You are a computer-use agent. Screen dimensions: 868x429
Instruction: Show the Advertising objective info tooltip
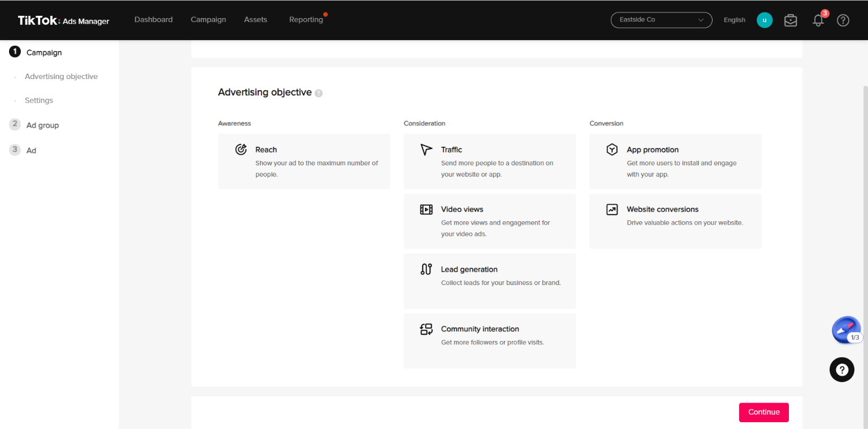pyautogui.click(x=319, y=93)
